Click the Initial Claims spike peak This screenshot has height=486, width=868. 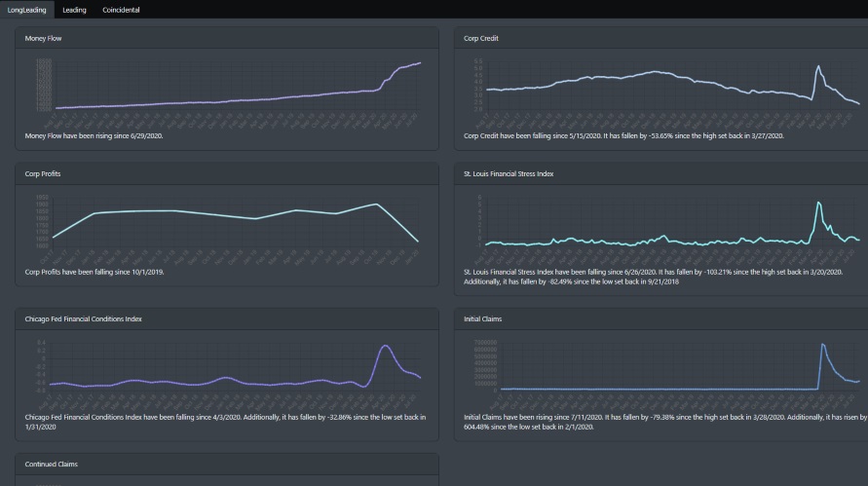click(x=822, y=345)
